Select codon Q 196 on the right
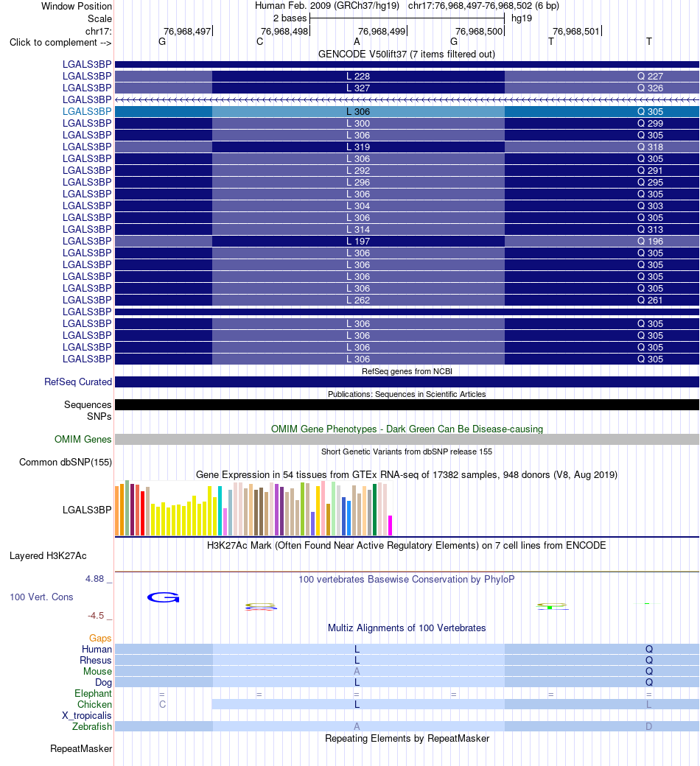Screen dimensions: 700x766 tap(650, 242)
